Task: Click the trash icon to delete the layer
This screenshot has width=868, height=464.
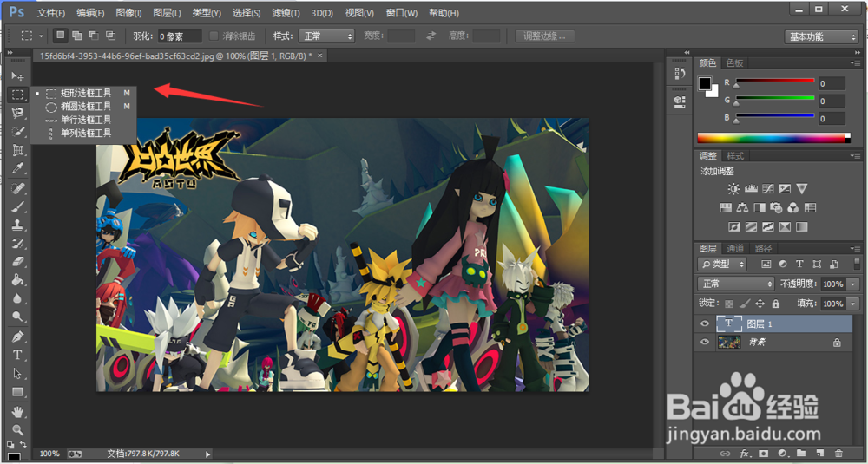Action: tap(838, 453)
